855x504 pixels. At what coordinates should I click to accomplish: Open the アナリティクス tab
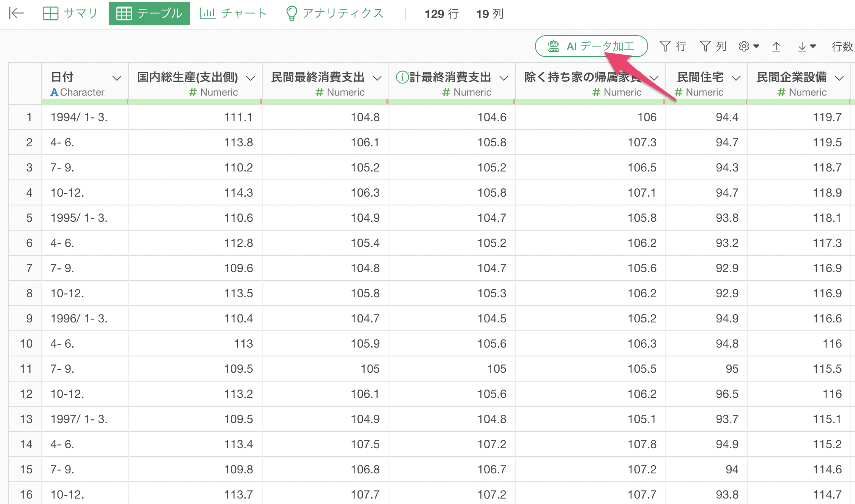[334, 13]
